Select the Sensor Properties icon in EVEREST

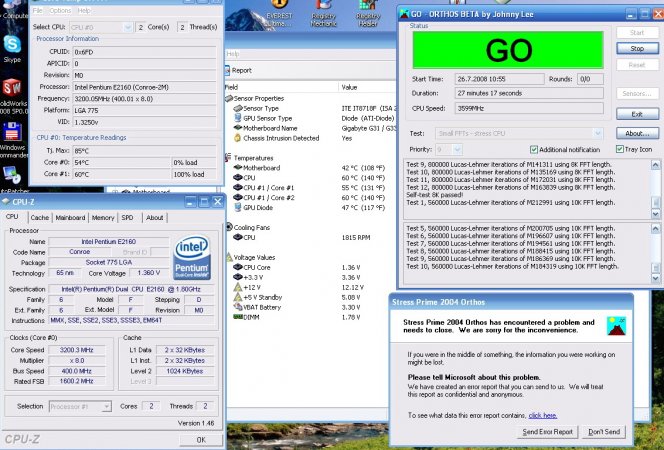tap(229, 98)
